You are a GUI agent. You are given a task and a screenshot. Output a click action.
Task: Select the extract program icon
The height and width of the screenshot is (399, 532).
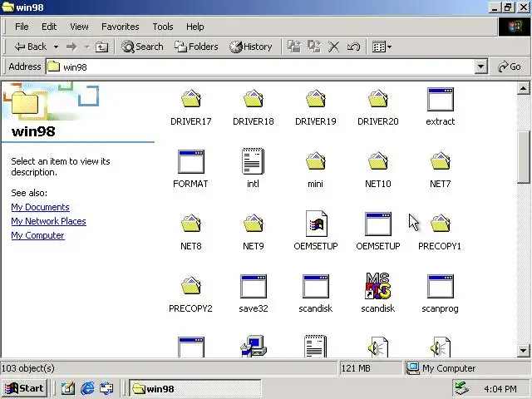pyautogui.click(x=441, y=100)
